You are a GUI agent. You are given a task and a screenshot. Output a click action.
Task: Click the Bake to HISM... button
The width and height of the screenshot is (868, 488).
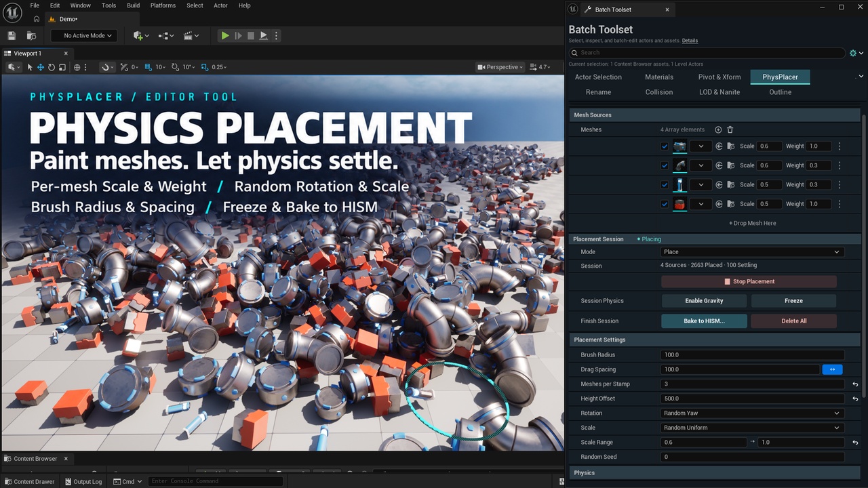click(704, 321)
